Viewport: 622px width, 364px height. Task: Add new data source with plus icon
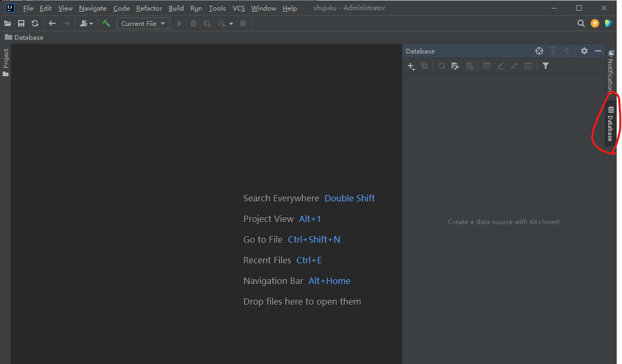click(x=411, y=66)
